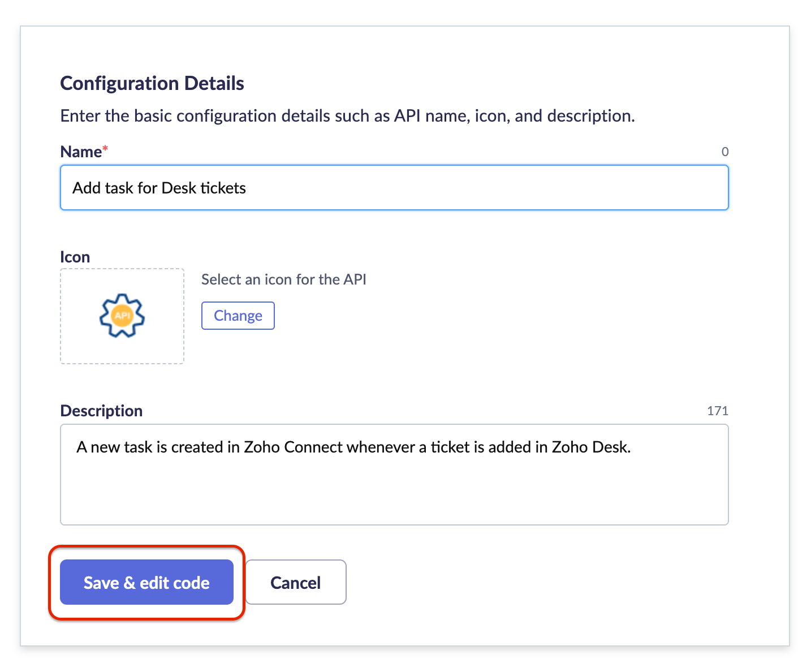Click the 'Enter the basic configuration details' subtitle
Image resolution: width=811 pixels, height=672 pixels.
tap(347, 116)
